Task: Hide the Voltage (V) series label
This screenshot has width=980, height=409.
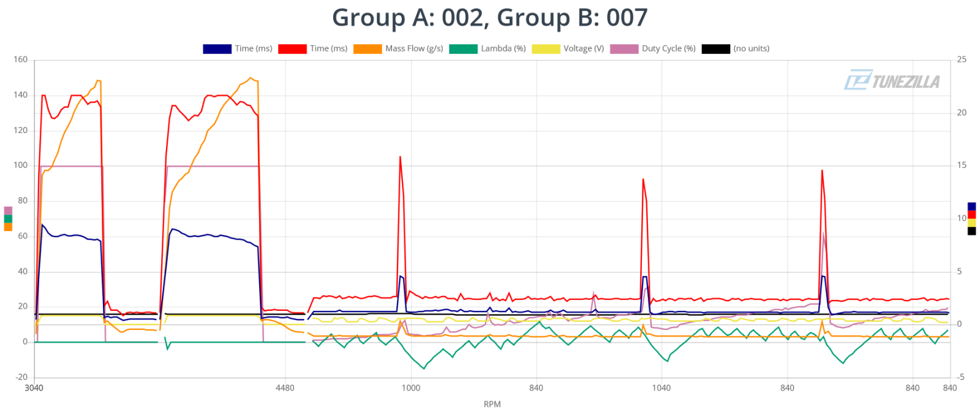Action: 584,49
